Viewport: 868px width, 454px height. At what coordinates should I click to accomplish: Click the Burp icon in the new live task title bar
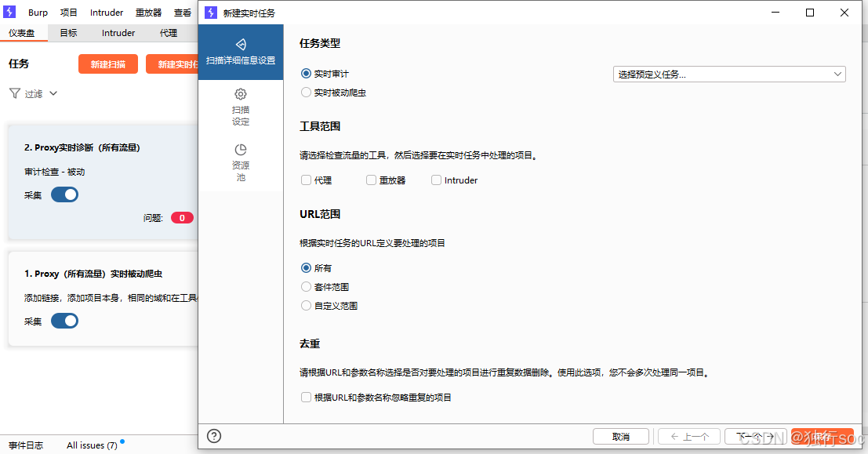(211, 13)
